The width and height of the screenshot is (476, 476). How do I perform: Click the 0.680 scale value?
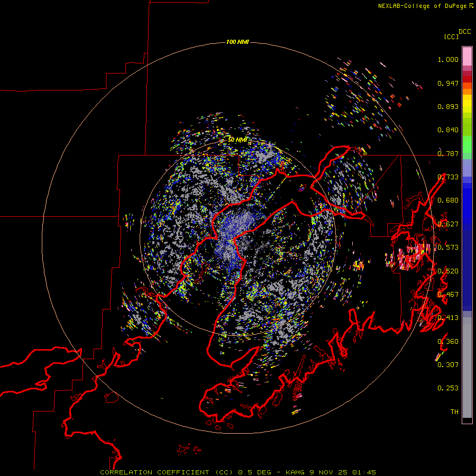(x=448, y=200)
